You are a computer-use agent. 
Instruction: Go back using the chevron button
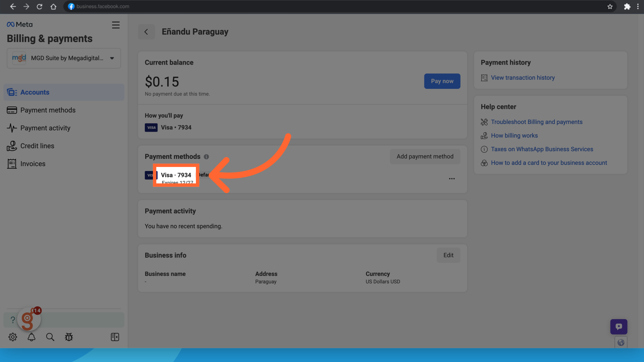pyautogui.click(x=146, y=32)
